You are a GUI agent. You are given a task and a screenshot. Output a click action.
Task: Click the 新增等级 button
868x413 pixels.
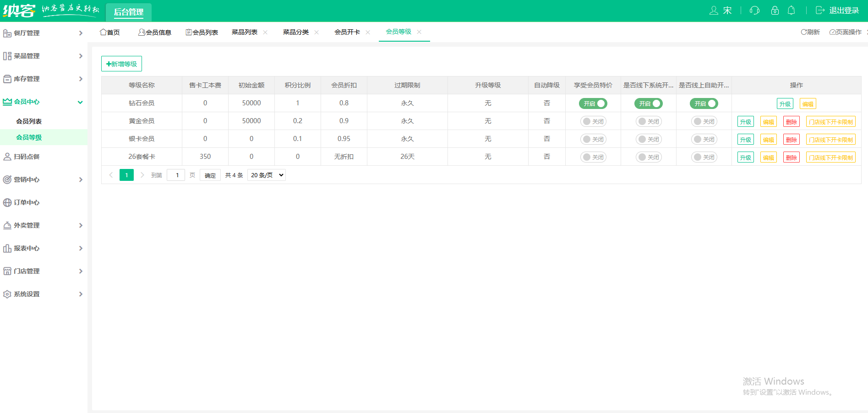click(121, 64)
